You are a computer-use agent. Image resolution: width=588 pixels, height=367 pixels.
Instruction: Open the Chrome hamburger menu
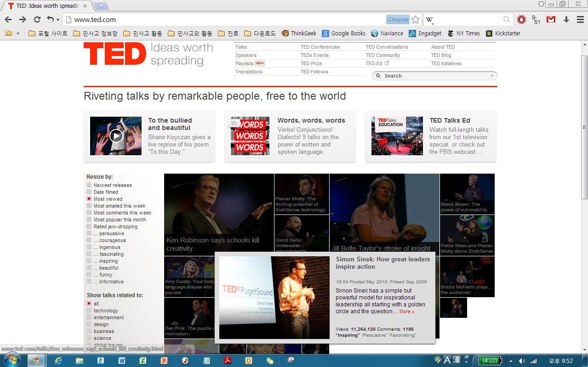(580, 20)
